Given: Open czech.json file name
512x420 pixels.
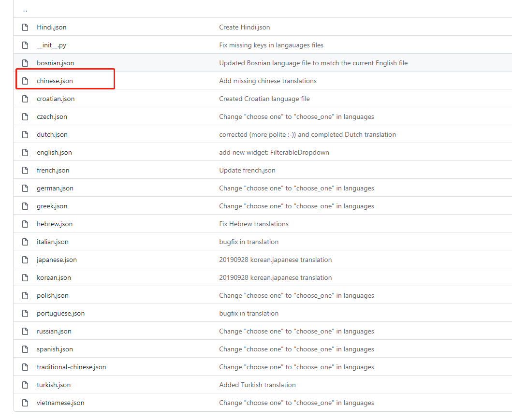Looking at the screenshot, I should pos(52,117).
